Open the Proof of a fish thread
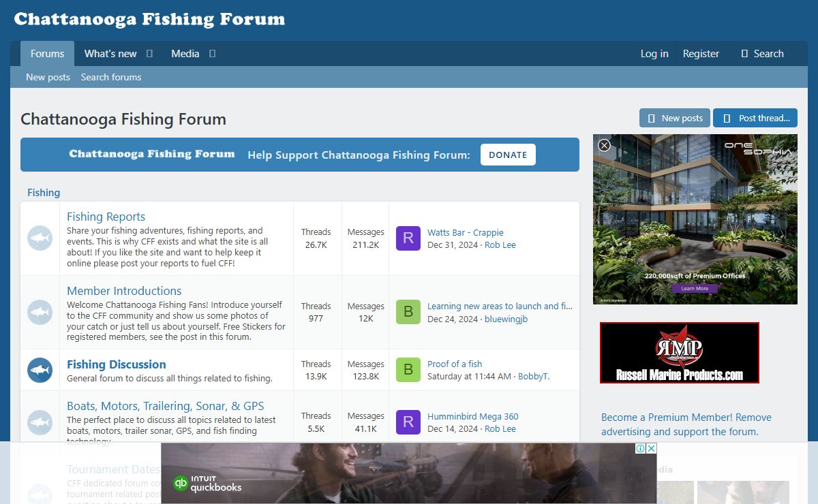Viewport: 818px width, 504px height. tap(455, 364)
